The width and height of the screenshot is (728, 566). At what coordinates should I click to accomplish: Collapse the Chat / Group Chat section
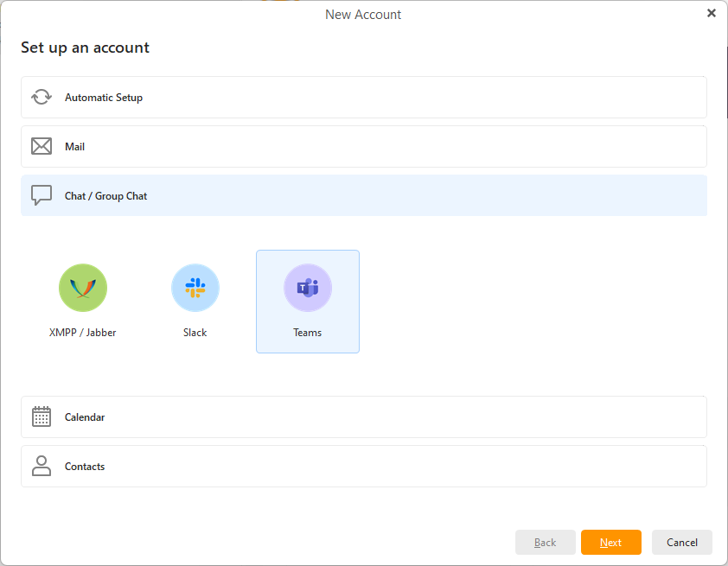(x=364, y=195)
